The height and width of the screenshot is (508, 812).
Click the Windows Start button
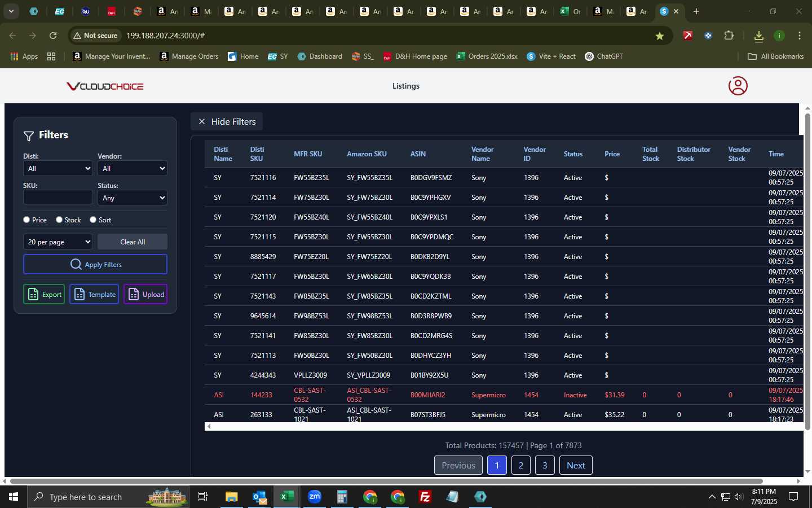point(14,497)
